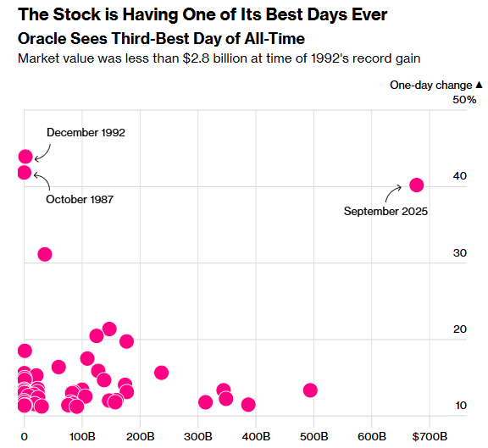This screenshot has width=488, height=448.
Task: Select the isolated dot near 30 percent
Action: (x=45, y=254)
